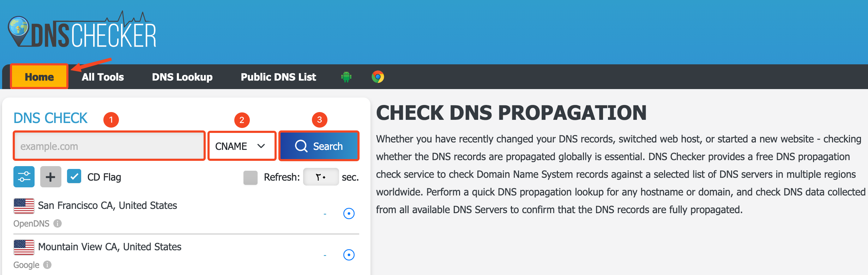Click Mountain View row status circle icon
This screenshot has height=275, width=868.
click(349, 255)
